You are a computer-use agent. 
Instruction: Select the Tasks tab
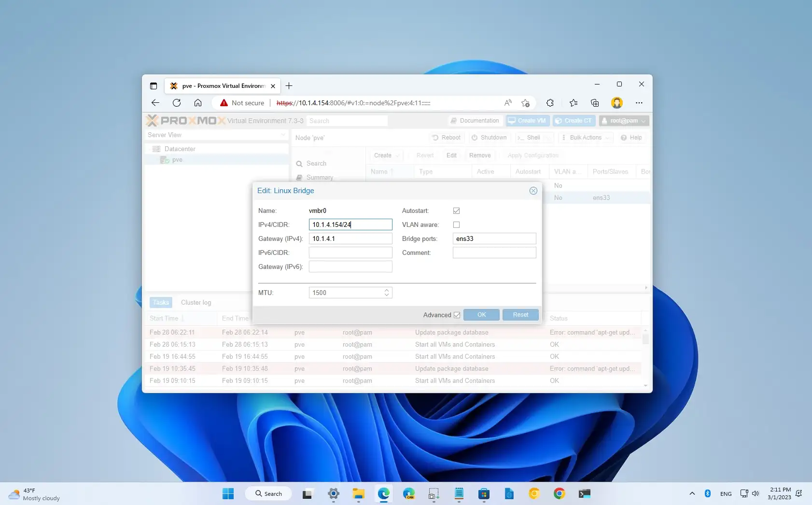click(161, 302)
